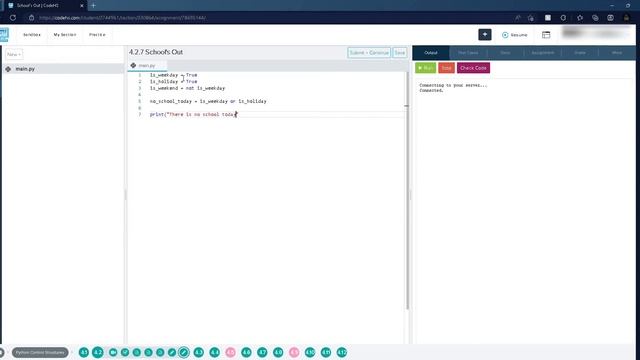Go to lesson 4.3 in bottom bar
640x360 pixels.
tap(199, 352)
